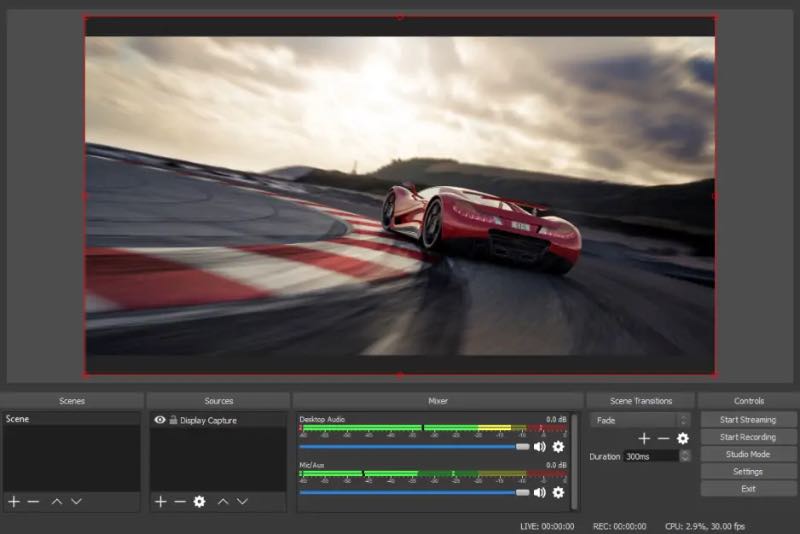Toggle lock on Display Capture source

173,420
